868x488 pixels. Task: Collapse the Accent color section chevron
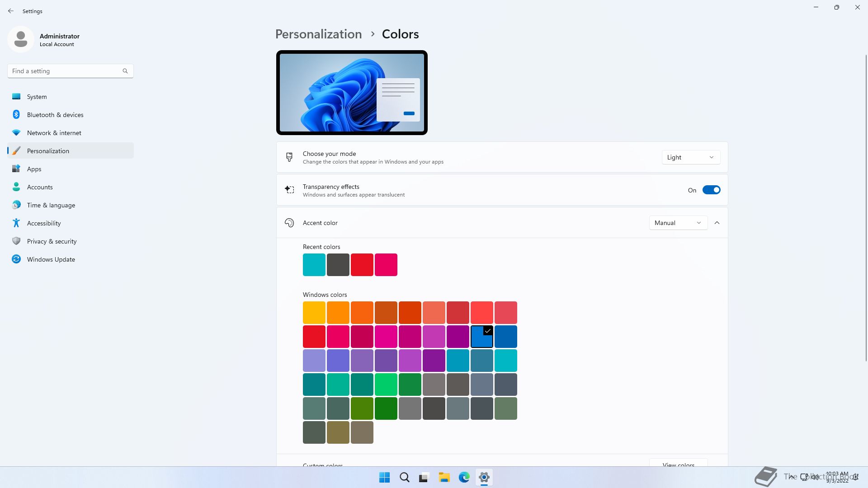point(717,223)
